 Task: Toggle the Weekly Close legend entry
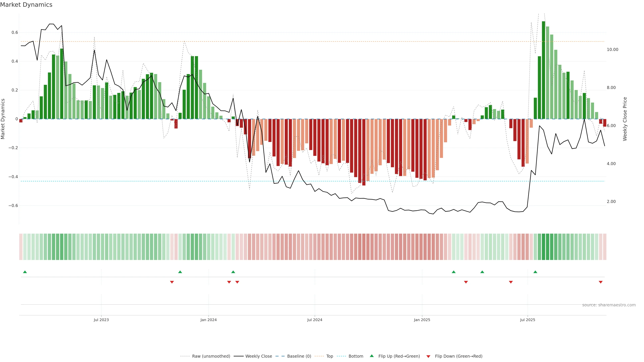point(258,356)
